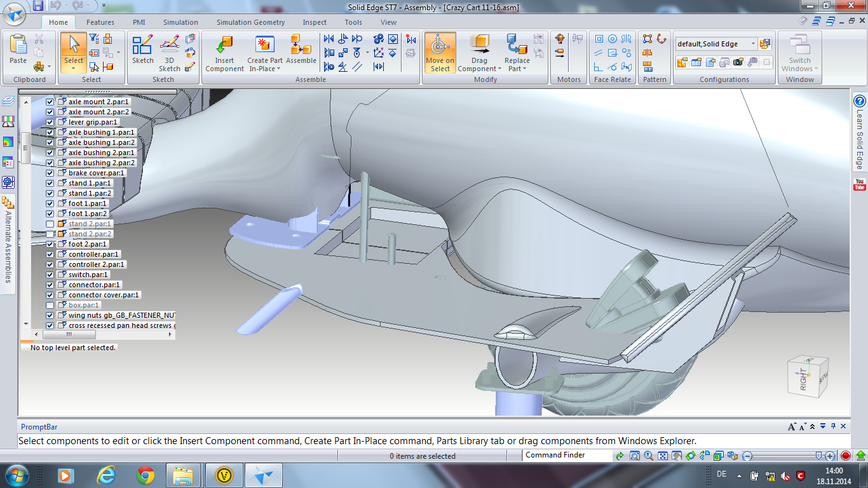
Task: Switch to the Inspect tab
Action: [315, 22]
